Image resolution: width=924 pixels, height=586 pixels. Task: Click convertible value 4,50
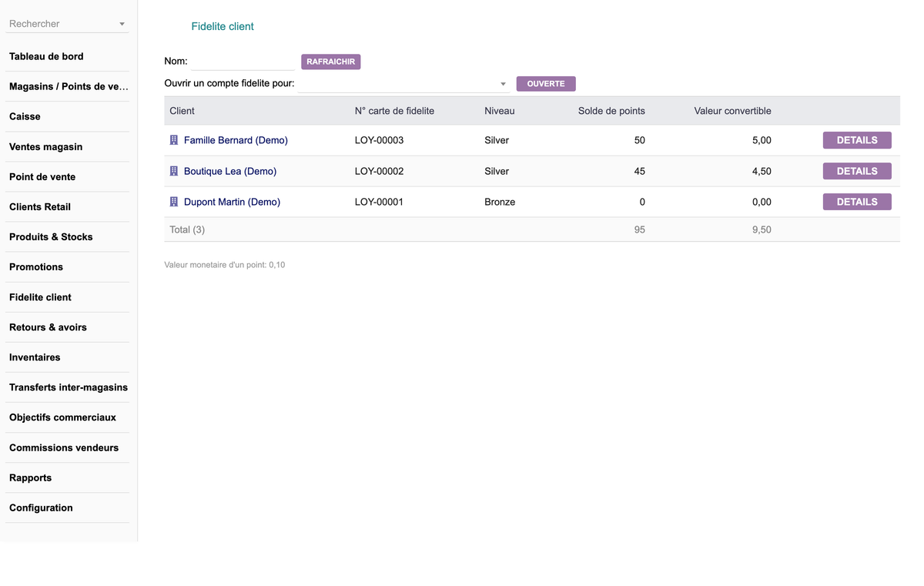coord(762,171)
